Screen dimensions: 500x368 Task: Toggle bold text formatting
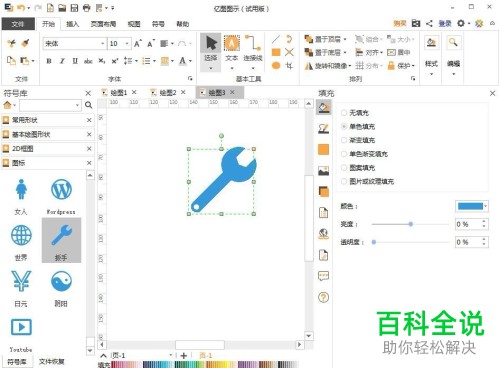tap(49, 61)
